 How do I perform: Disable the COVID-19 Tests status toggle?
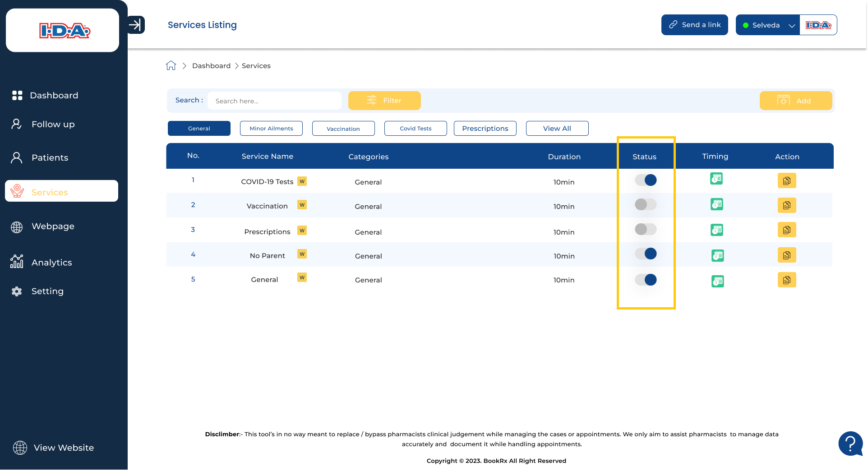pos(646,180)
